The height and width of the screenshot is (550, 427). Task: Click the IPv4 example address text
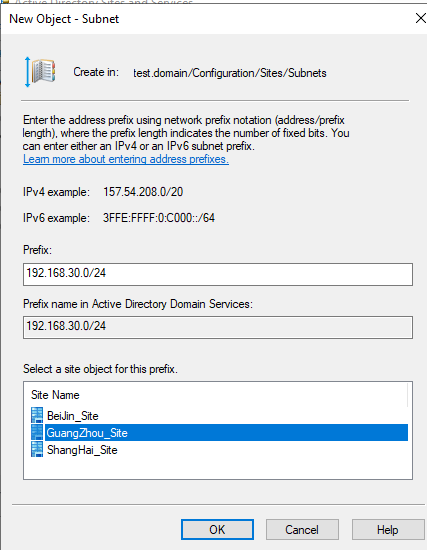143,192
